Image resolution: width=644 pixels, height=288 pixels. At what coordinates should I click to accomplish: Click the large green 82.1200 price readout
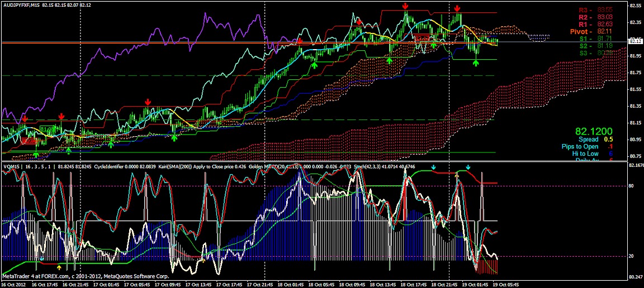(594, 131)
